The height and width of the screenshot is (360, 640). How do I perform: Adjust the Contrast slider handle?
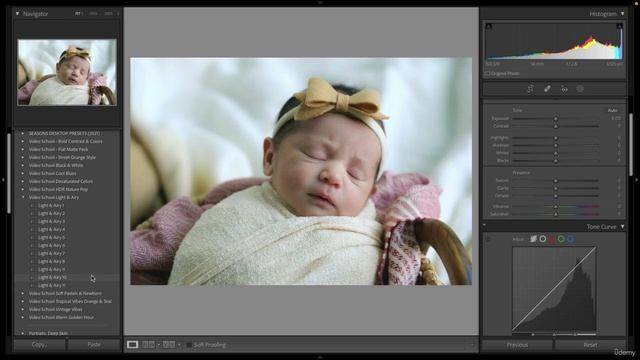coord(556,126)
